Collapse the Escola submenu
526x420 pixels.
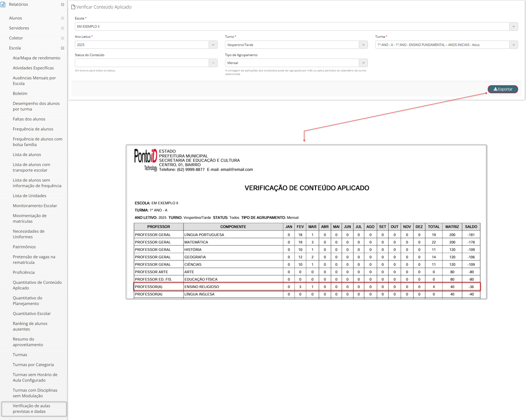coord(62,48)
